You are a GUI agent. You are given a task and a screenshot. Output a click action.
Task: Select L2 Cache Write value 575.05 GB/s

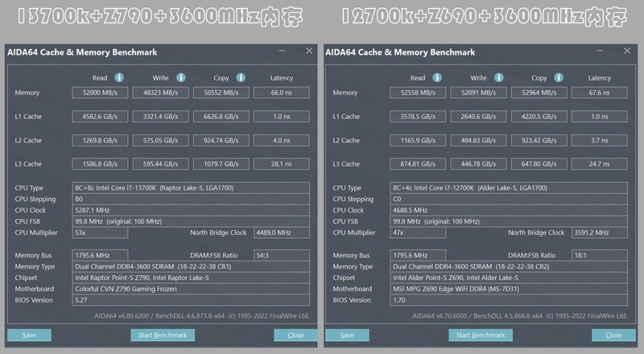pos(160,141)
